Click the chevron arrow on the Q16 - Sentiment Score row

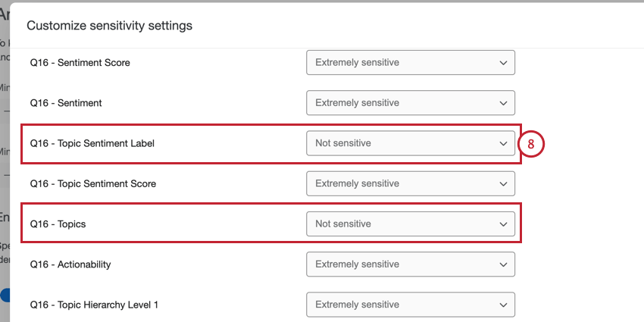pos(503,63)
